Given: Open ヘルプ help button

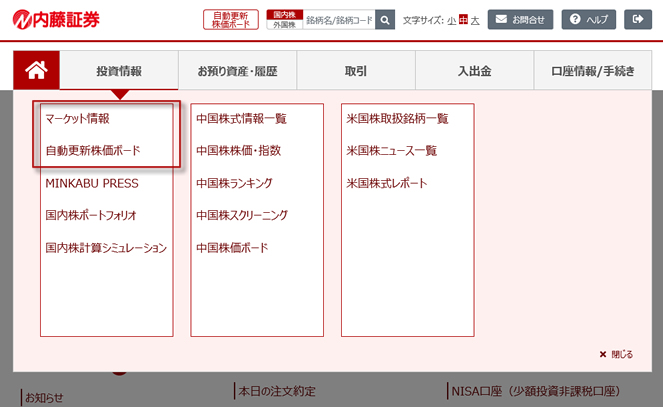Looking at the screenshot, I should click(588, 20).
